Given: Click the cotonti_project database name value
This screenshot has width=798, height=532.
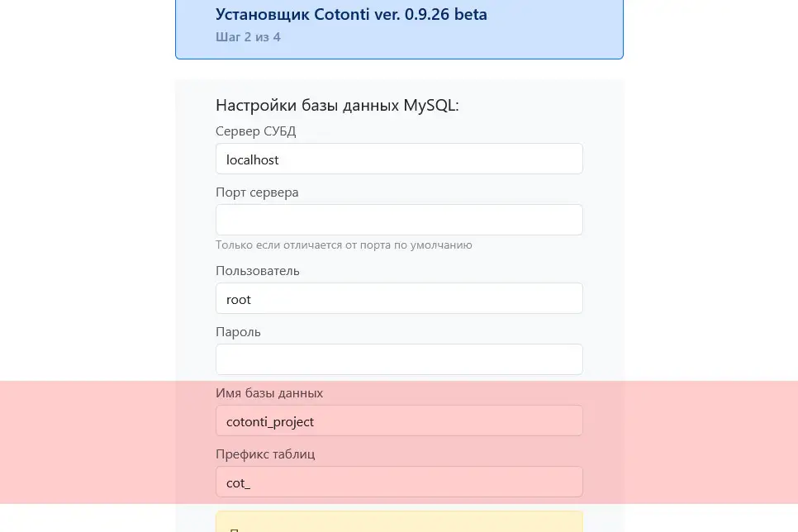Looking at the screenshot, I should point(269,421).
